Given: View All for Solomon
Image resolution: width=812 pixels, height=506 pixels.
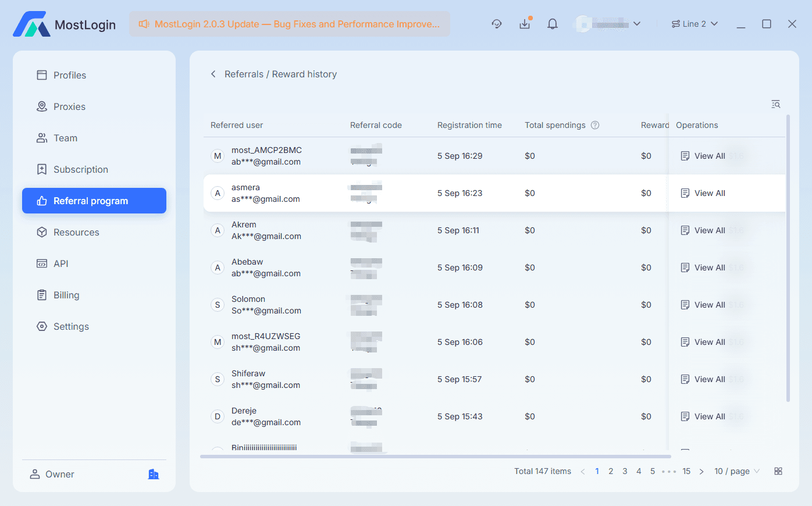Looking at the screenshot, I should tap(703, 305).
